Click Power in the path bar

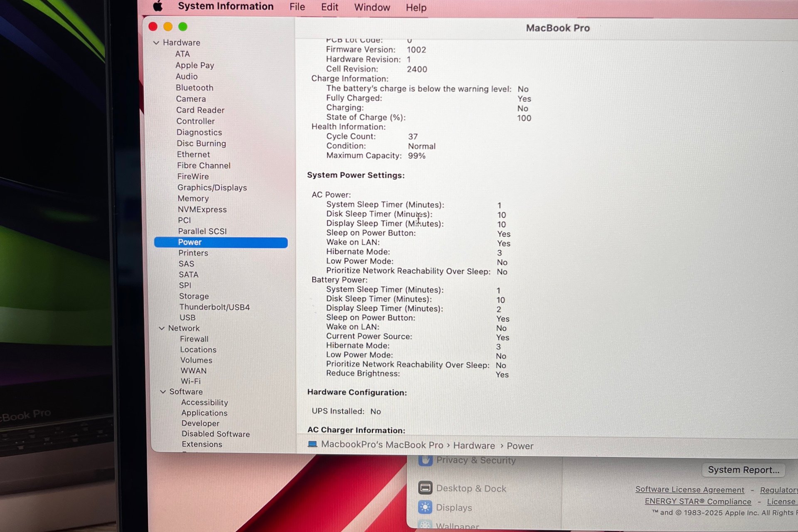[x=520, y=446]
